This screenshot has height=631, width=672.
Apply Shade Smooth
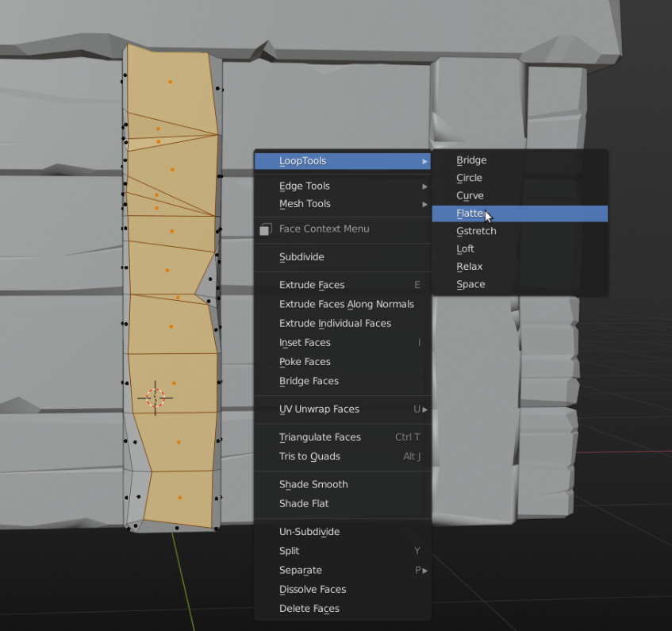pos(343,484)
